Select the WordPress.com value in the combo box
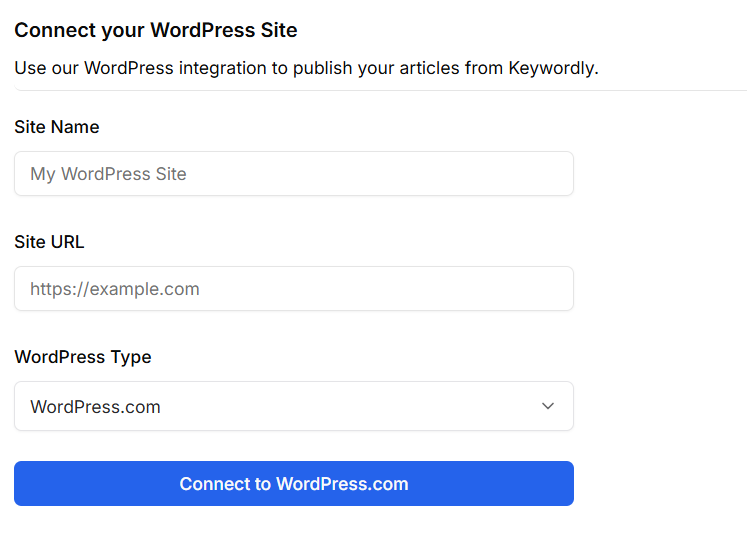The image size is (747, 555). pos(96,407)
